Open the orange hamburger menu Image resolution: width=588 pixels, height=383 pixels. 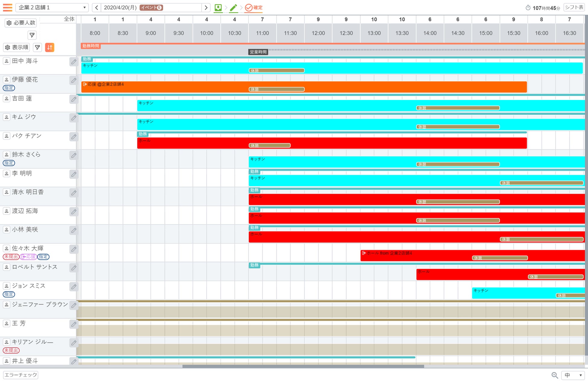(8, 7)
